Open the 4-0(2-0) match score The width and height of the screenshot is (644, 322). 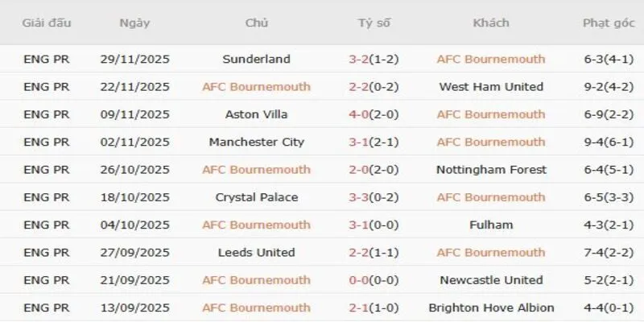pyautogui.click(x=374, y=114)
